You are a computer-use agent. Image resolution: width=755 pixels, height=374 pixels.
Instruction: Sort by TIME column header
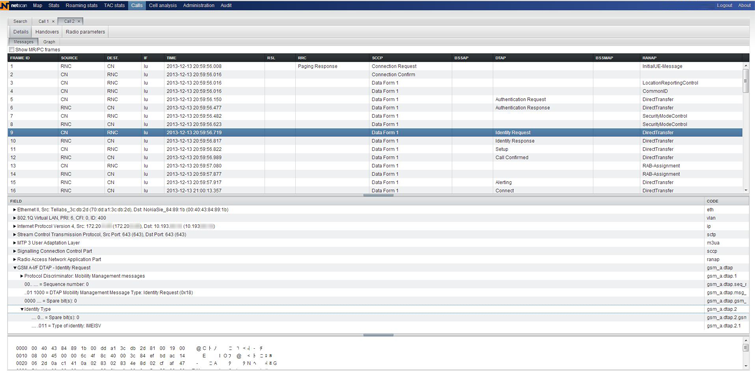point(215,58)
